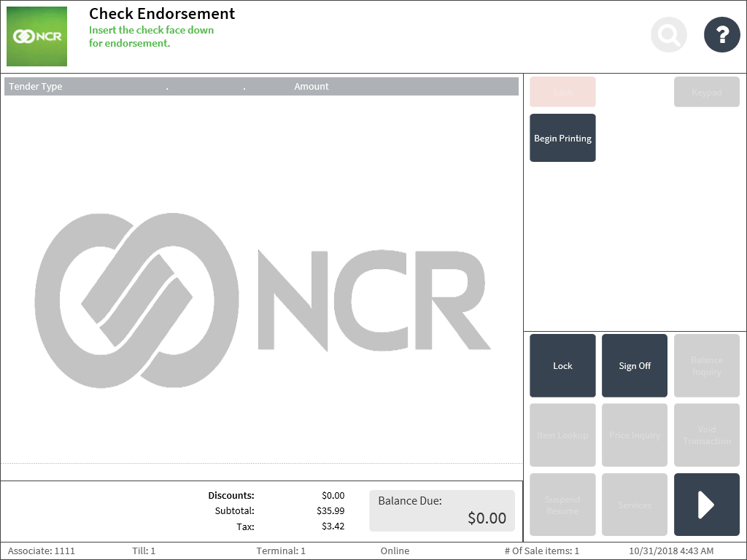Screen dimensions: 747x560
Task: Click the green check insertion instruction text
Action: click(152, 36)
